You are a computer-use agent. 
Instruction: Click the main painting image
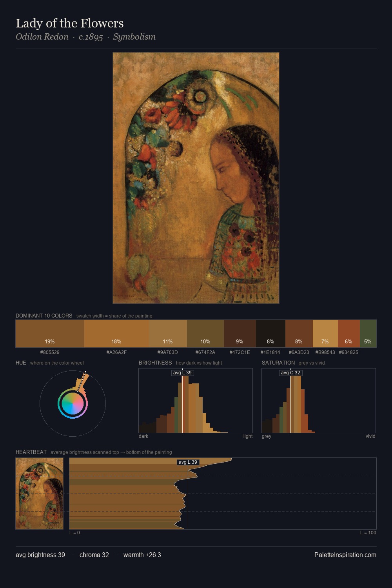coord(196,178)
